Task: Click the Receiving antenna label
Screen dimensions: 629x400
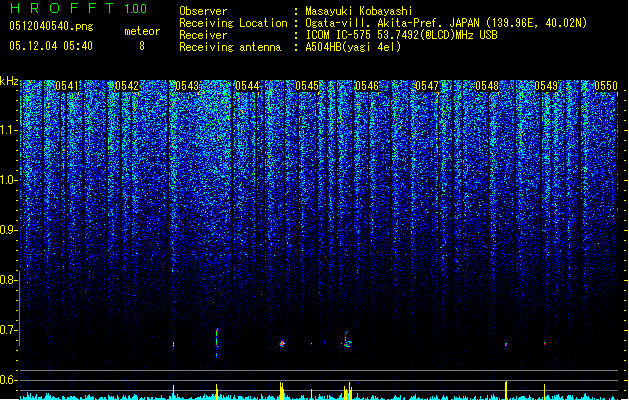Action: click(230, 47)
